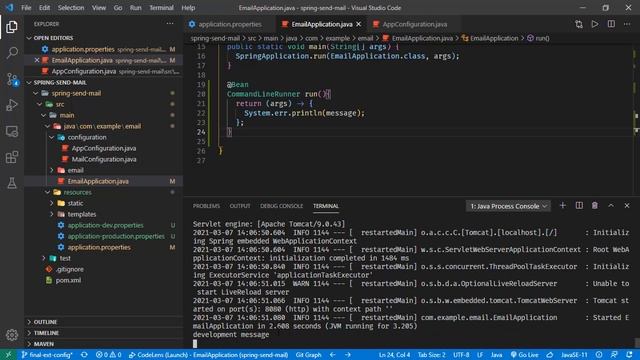Switch to the Debug Console tab
The height and width of the screenshot is (360, 640).
coord(282,206)
